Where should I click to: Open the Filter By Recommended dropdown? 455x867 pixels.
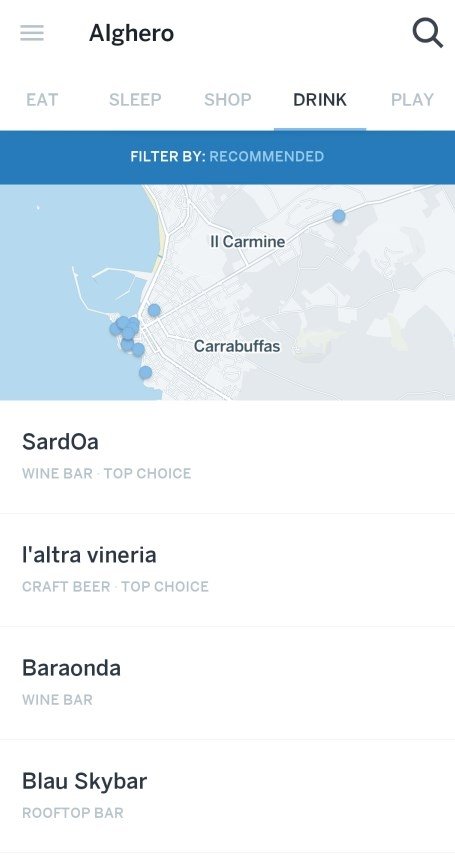227,156
